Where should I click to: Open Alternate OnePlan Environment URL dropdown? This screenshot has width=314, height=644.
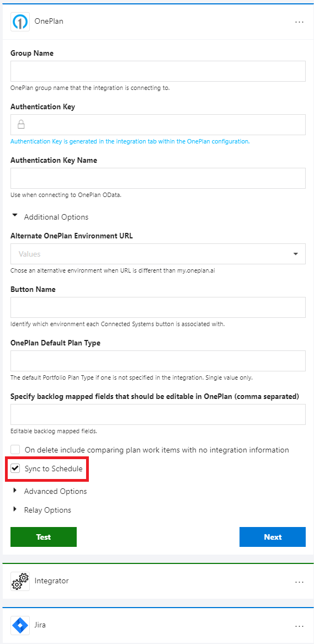click(158, 254)
